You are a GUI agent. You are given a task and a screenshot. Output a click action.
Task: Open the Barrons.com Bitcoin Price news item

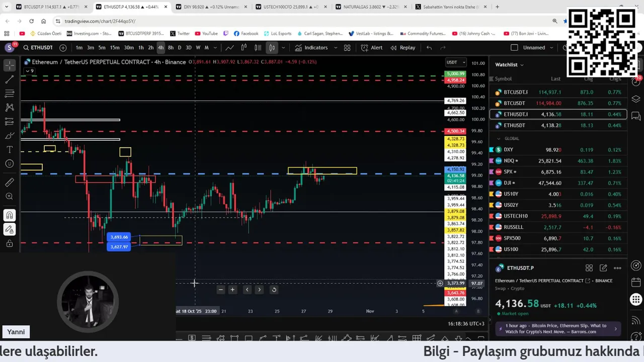click(558, 329)
